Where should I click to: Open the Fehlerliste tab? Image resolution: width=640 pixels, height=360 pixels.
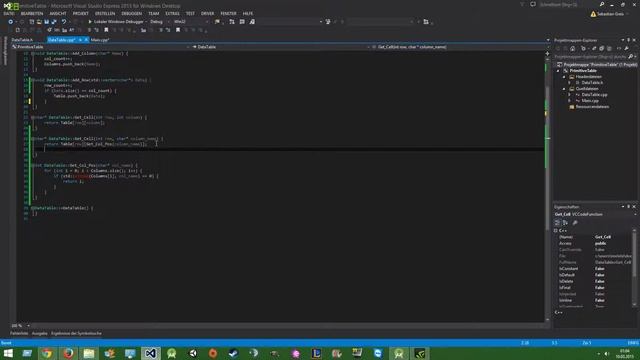[x=19, y=333]
